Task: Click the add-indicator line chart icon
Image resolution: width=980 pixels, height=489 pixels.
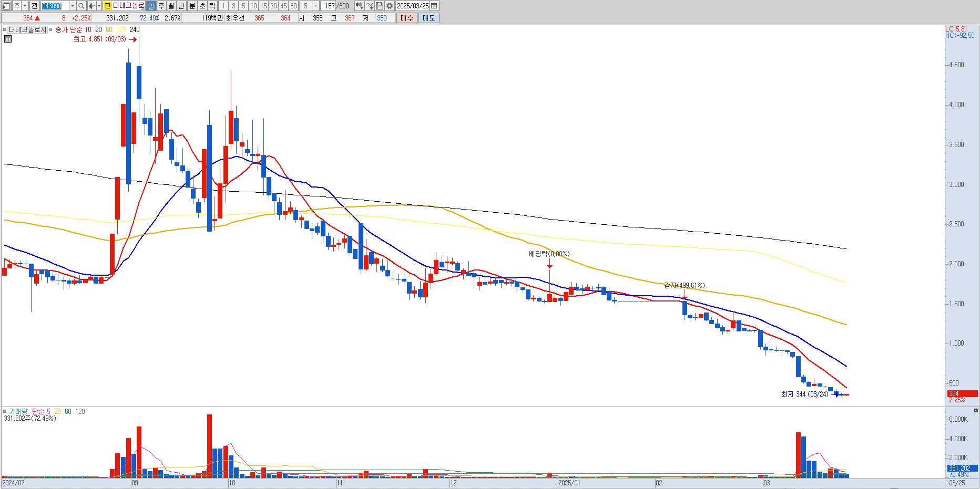Action: [x=370, y=6]
